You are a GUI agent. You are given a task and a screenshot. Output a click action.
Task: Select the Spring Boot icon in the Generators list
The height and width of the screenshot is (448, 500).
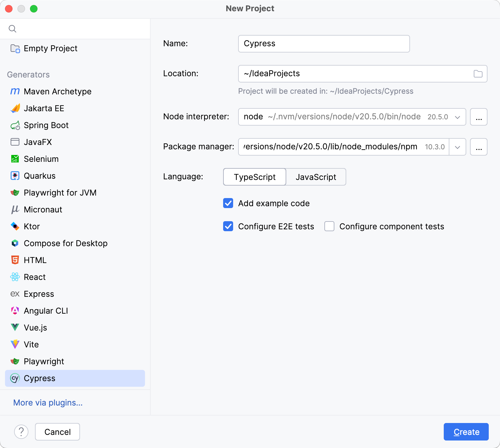click(x=15, y=125)
